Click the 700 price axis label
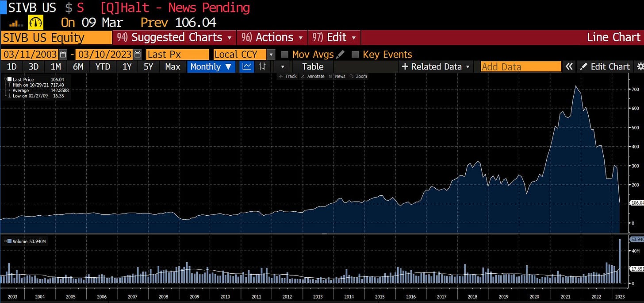 point(635,89)
